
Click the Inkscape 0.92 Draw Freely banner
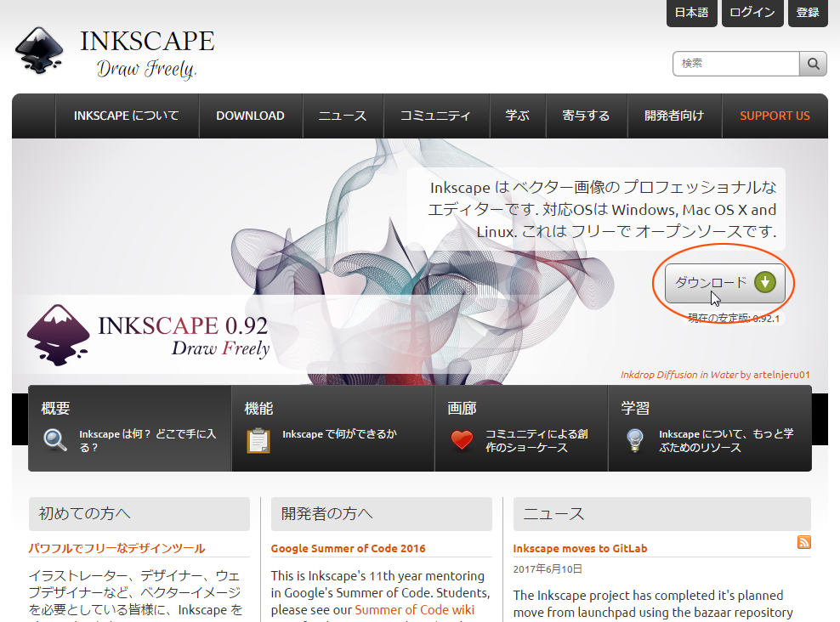coord(149,335)
